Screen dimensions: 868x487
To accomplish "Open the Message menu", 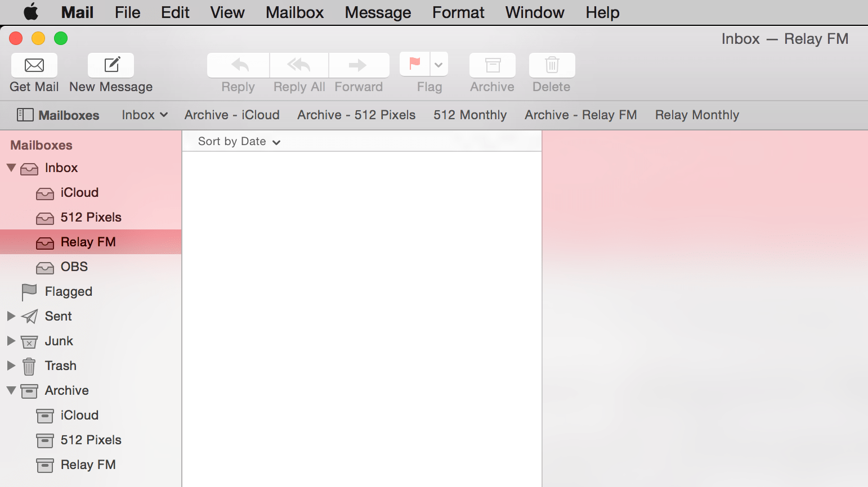I will (378, 12).
